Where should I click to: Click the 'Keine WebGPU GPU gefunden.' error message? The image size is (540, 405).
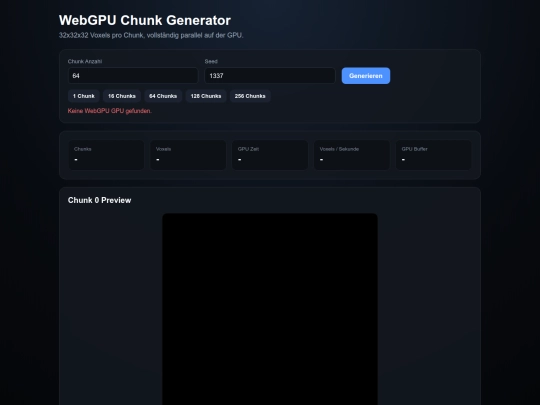coord(110,111)
